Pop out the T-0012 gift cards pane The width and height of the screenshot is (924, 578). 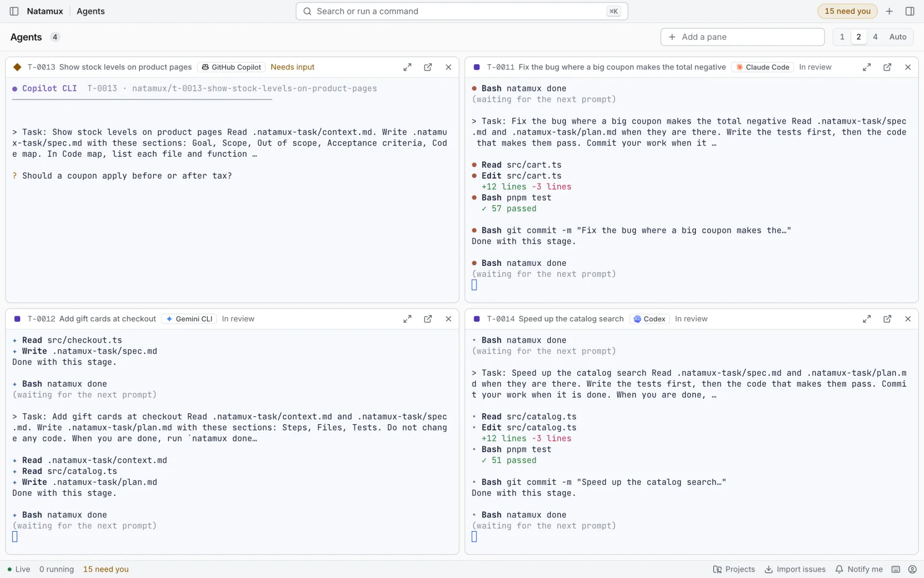(x=428, y=319)
